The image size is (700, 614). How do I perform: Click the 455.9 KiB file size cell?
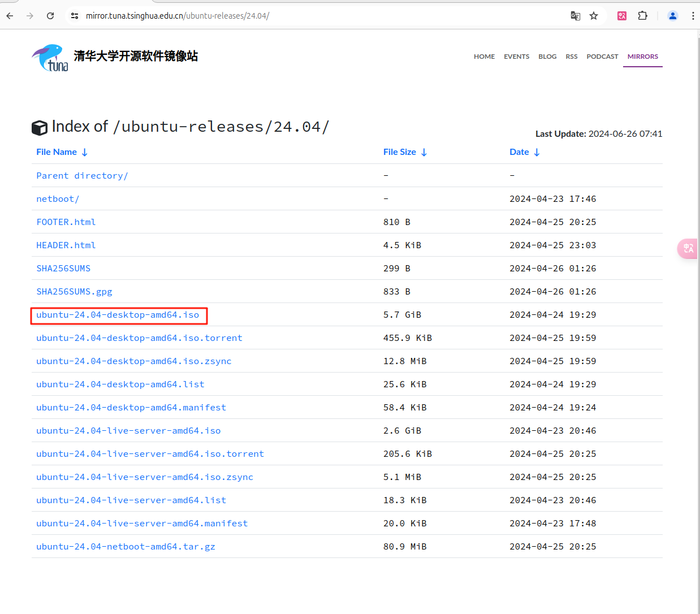tap(408, 338)
